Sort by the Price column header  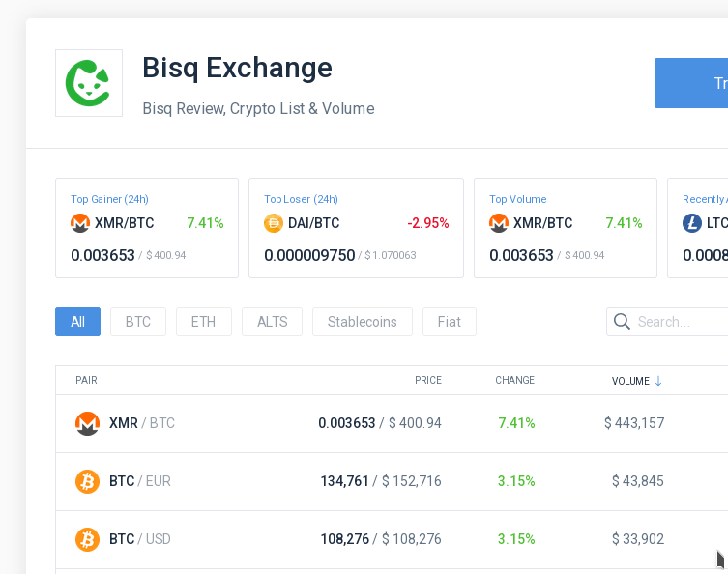[x=427, y=381]
